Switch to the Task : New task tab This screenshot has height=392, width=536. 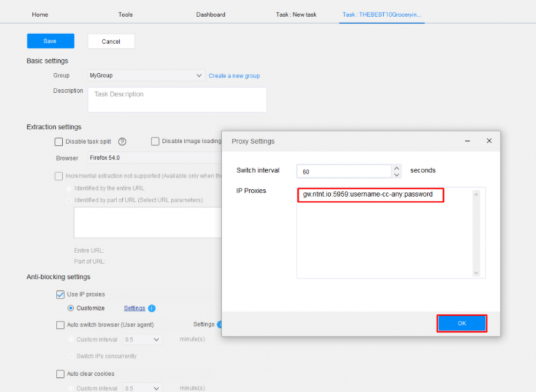[x=296, y=15]
